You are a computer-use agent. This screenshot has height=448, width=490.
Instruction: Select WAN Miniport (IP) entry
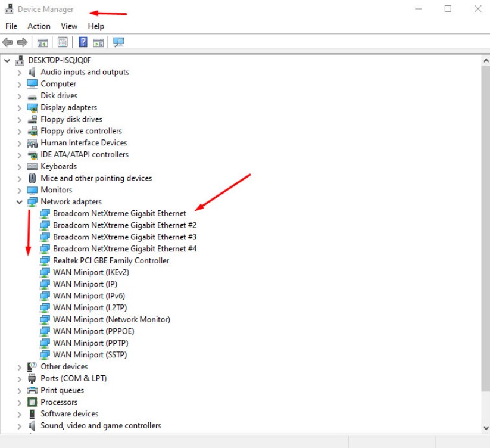[85, 284]
